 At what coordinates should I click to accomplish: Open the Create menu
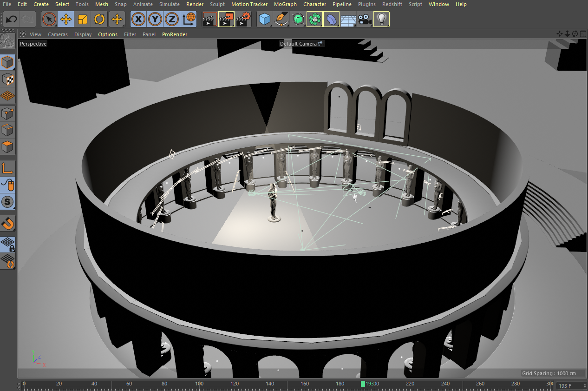(x=41, y=4)
